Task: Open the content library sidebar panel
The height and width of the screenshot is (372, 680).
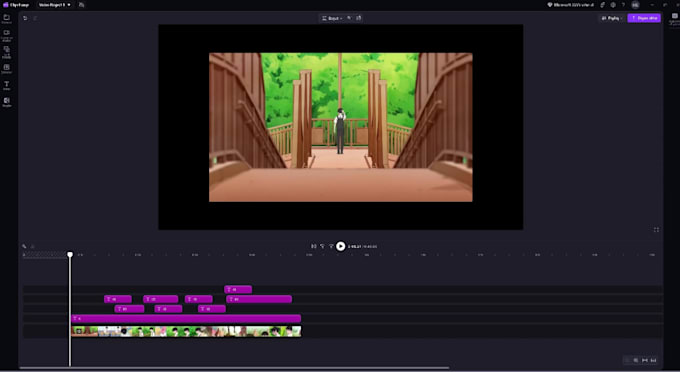Action: coord(7,52)
